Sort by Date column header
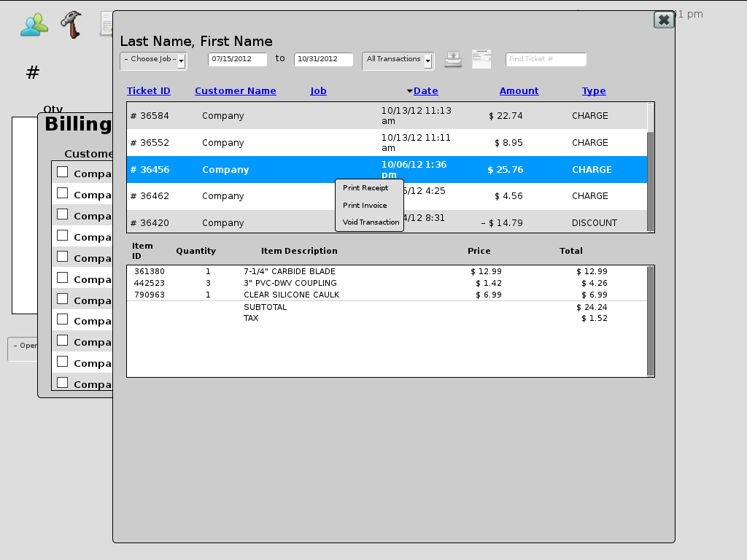This screenshot has width=747, height=560. [x=425, y=91]
